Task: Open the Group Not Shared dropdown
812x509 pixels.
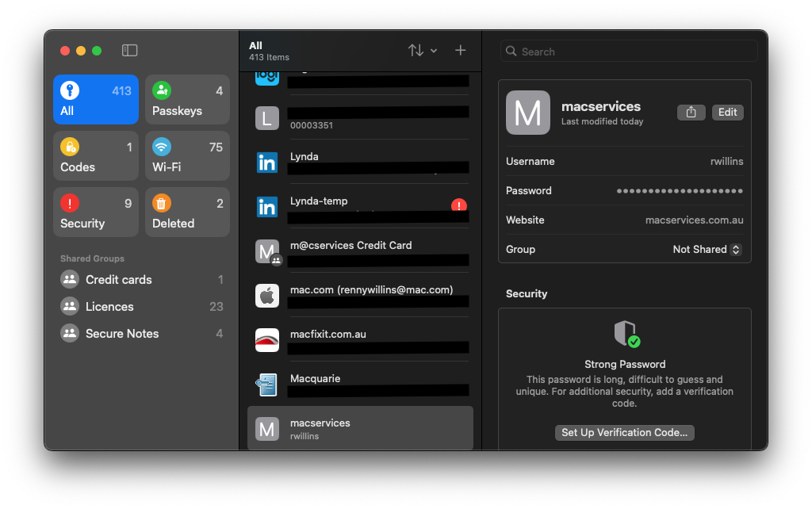Action: click(x=707, y=250)
